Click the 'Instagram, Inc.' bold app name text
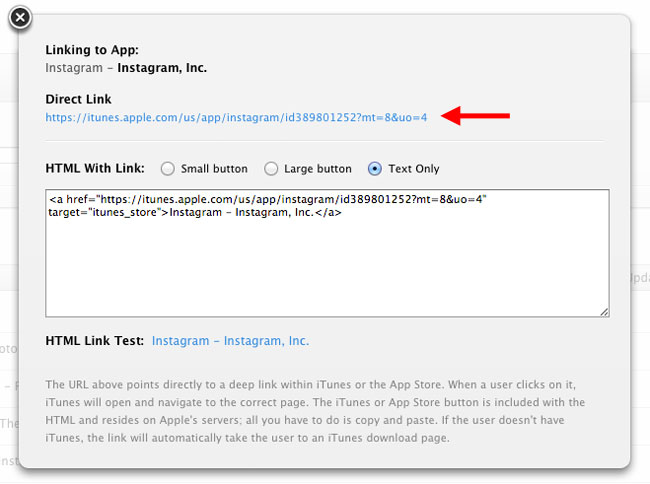 point(162,68)
